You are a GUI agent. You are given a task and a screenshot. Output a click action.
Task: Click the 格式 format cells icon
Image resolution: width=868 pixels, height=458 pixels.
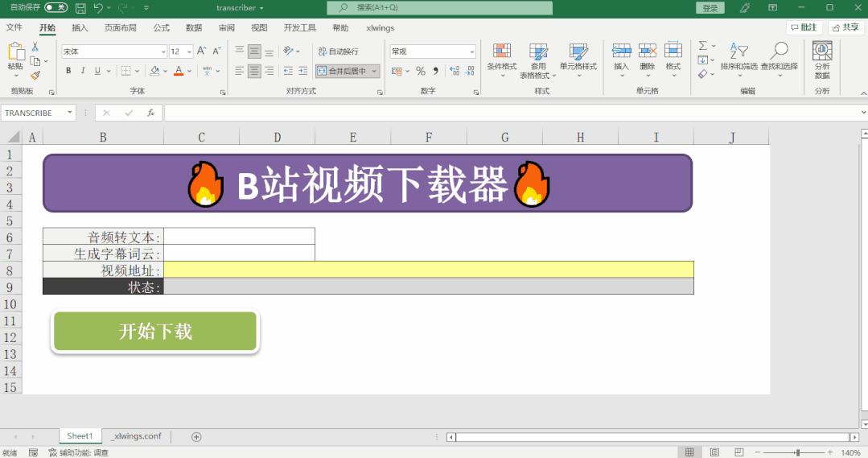(x=673, y=51)
